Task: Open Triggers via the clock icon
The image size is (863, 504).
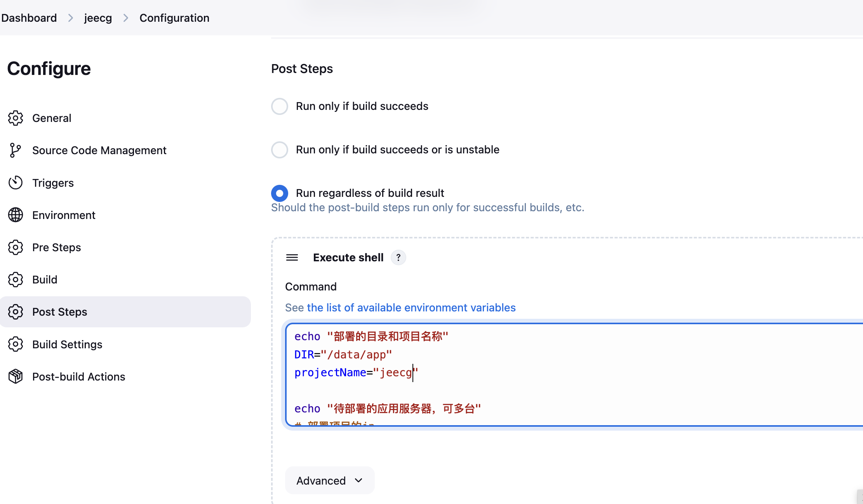Action: pyautogui.click(x=16, y=182)
